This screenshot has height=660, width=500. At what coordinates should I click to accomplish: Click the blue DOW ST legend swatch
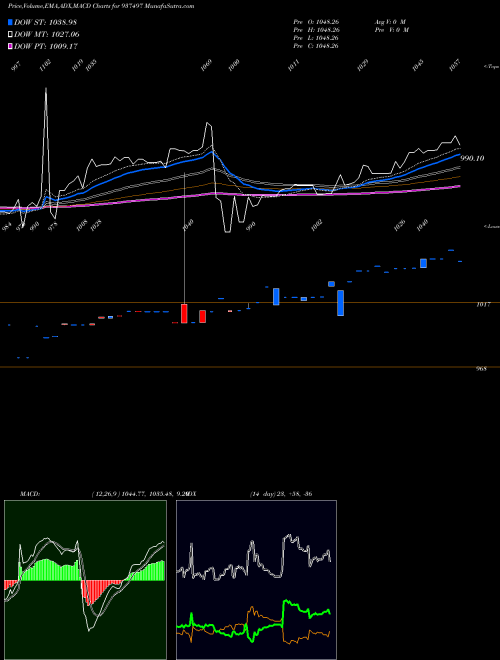coord(11,22)
